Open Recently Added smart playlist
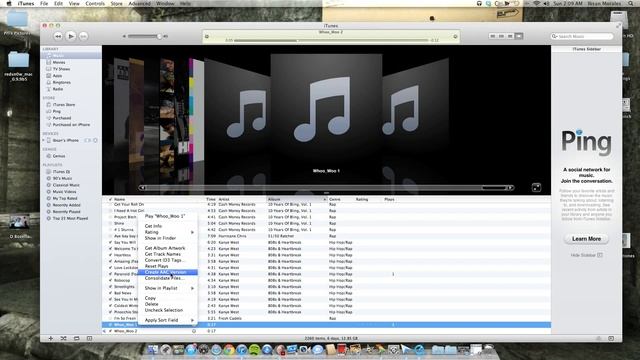The height and width of the screenshot is (360, 640). [66, 205]
